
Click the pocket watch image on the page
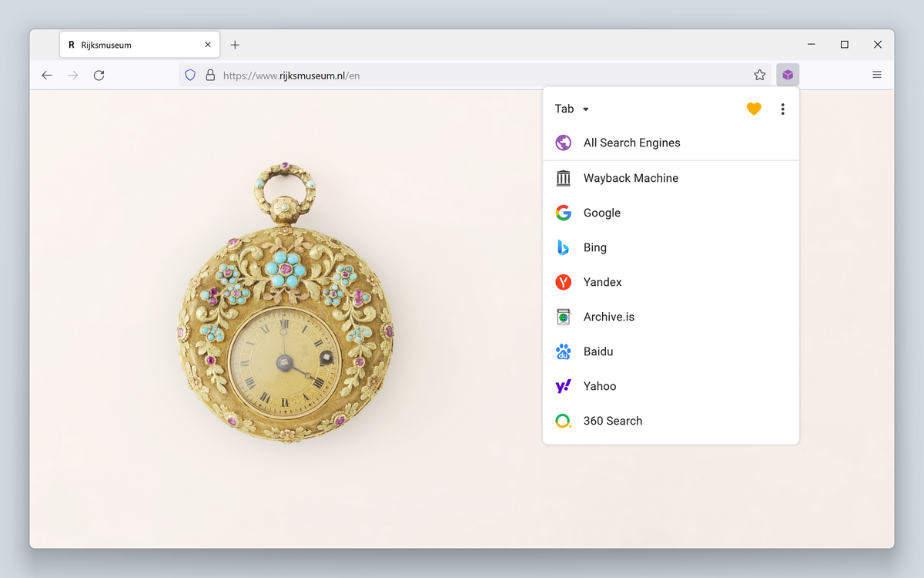click(x=285, y=302)
